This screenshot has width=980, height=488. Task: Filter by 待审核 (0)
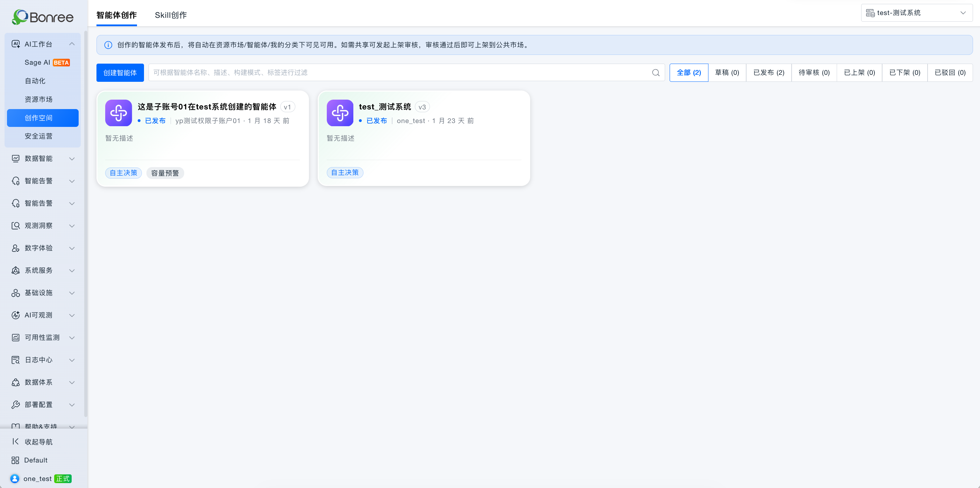point(814,73)
